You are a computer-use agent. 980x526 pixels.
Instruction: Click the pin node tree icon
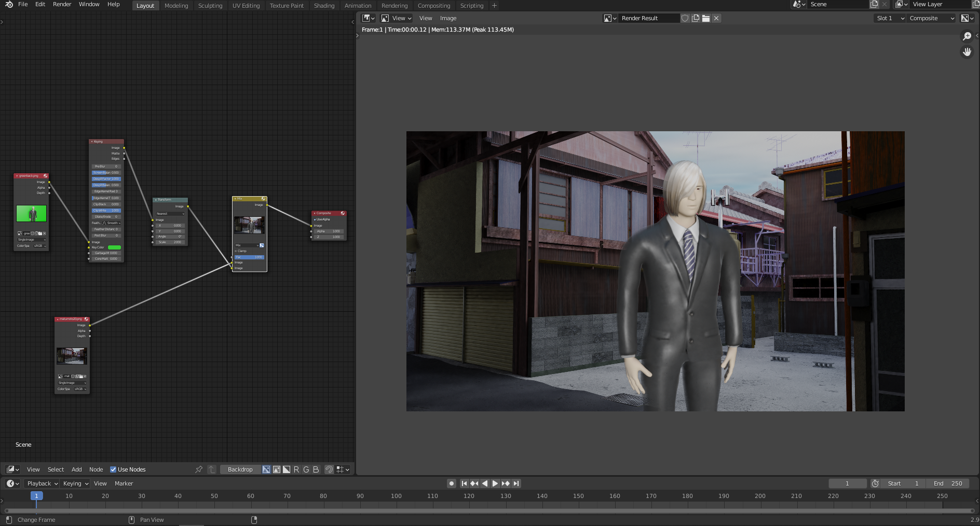click(199, 469)
